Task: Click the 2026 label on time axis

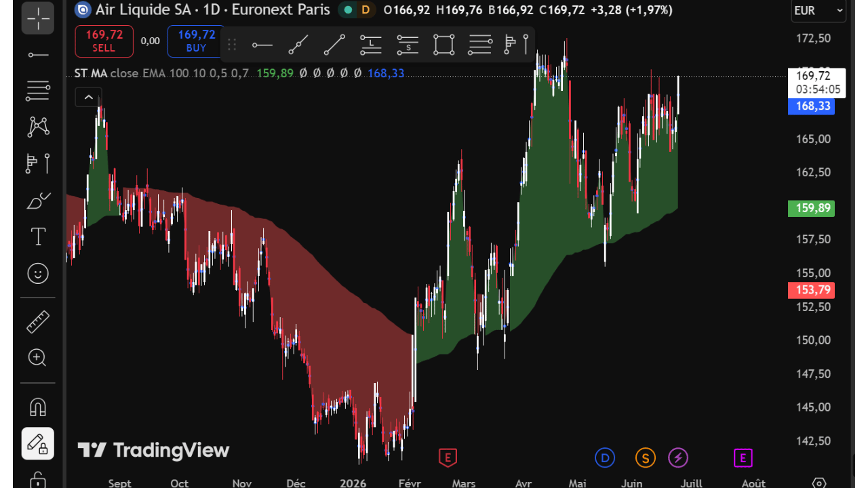Action: click(x=353, y=483)
